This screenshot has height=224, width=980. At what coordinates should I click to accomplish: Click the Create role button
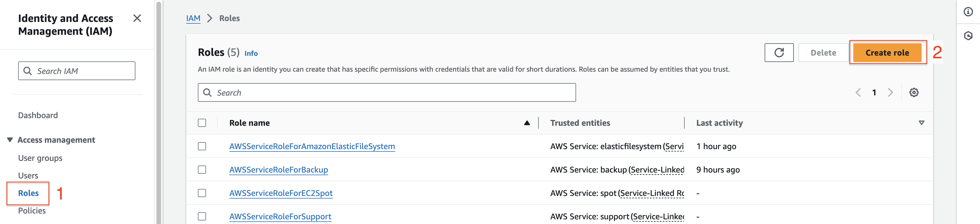click(887, 53)
